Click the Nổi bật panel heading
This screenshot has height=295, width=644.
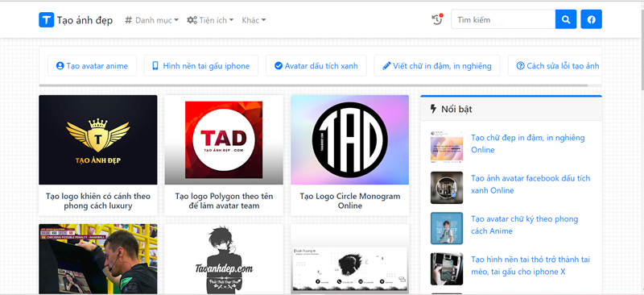[511, 109]
